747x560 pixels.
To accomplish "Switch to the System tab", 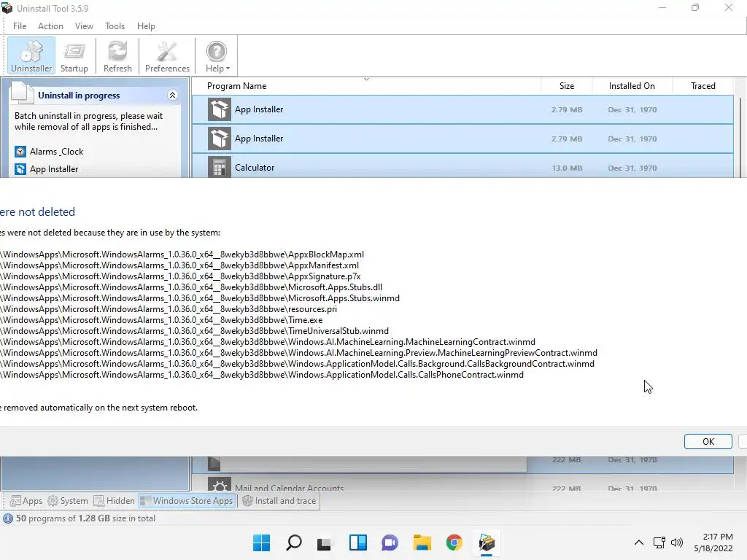I will point(68,501).
